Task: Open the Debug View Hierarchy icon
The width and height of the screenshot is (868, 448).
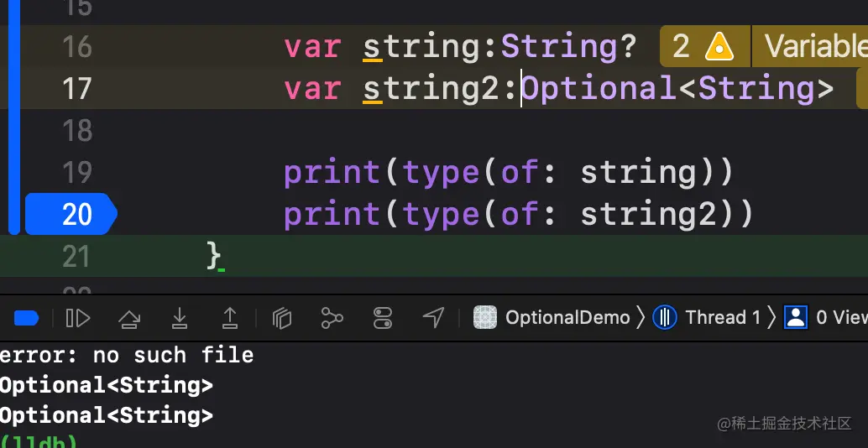Action: pos(282,318)
